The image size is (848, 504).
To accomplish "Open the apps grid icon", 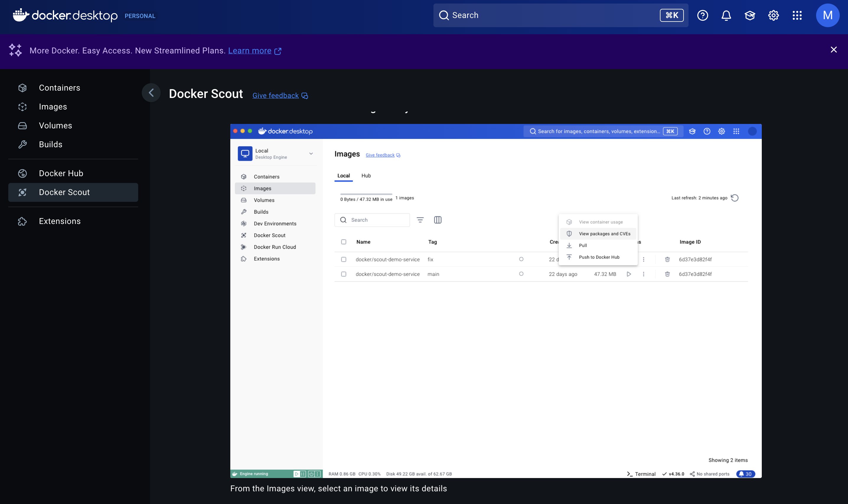I will [797, 15].
